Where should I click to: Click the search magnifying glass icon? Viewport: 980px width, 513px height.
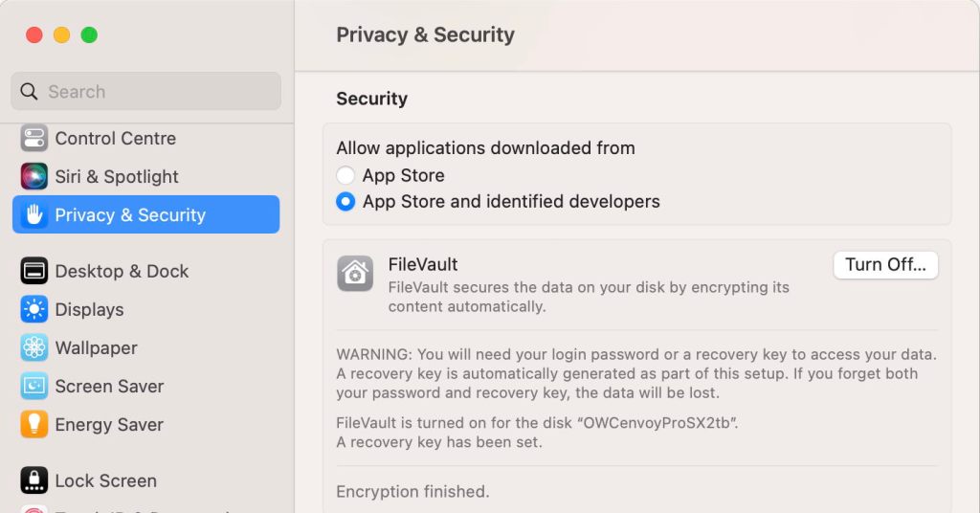(30, 92)
